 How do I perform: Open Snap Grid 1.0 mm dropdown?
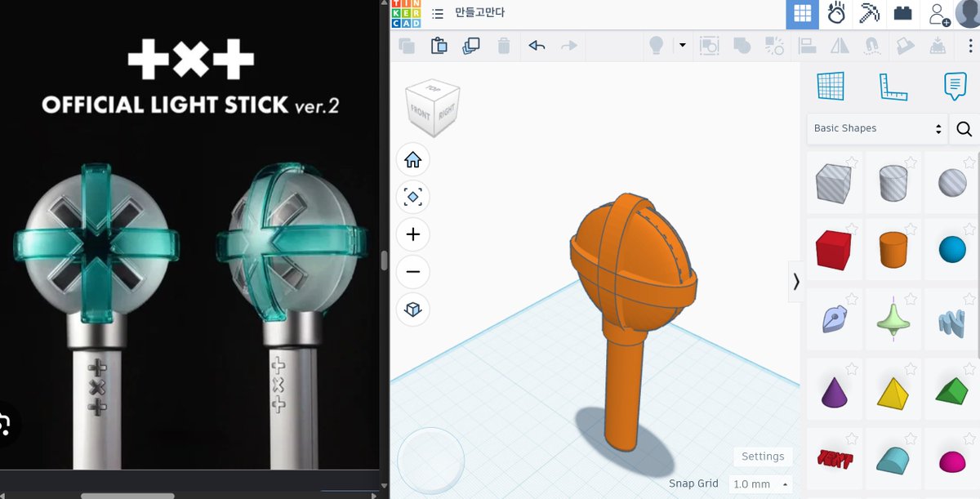tap(760, 484)
